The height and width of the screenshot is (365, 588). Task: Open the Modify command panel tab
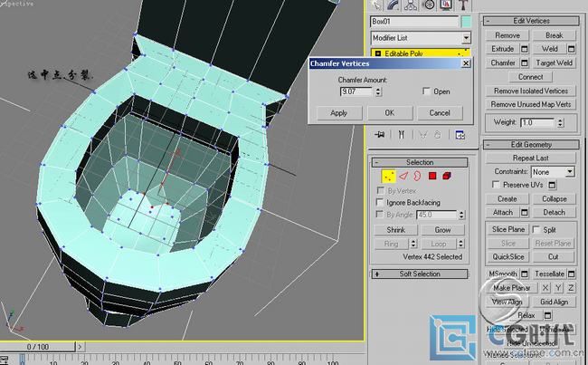click(x=393, y=5)
